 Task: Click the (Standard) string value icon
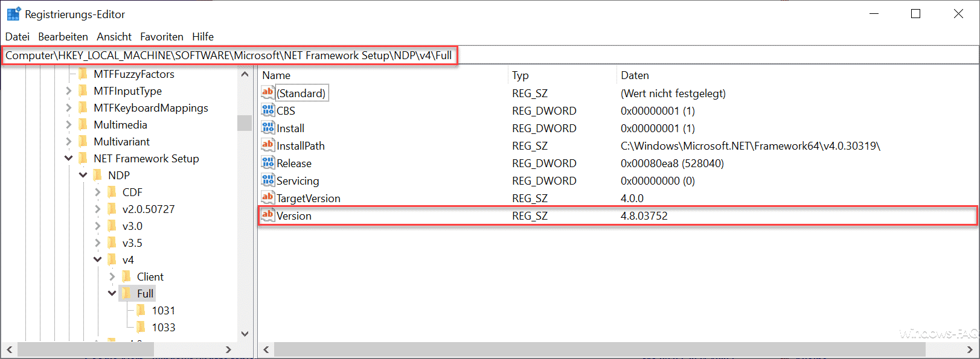tap(268, 92)
